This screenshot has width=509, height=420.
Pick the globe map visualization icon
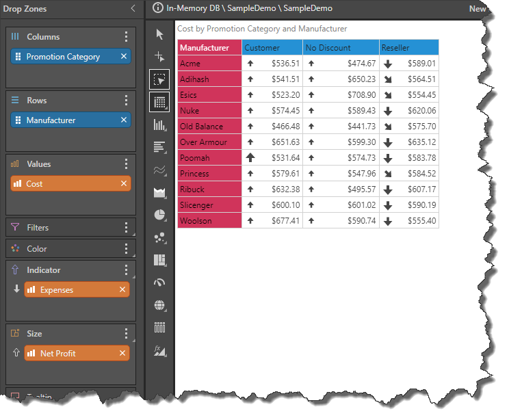pyautogui.click(x=160, y=305)
